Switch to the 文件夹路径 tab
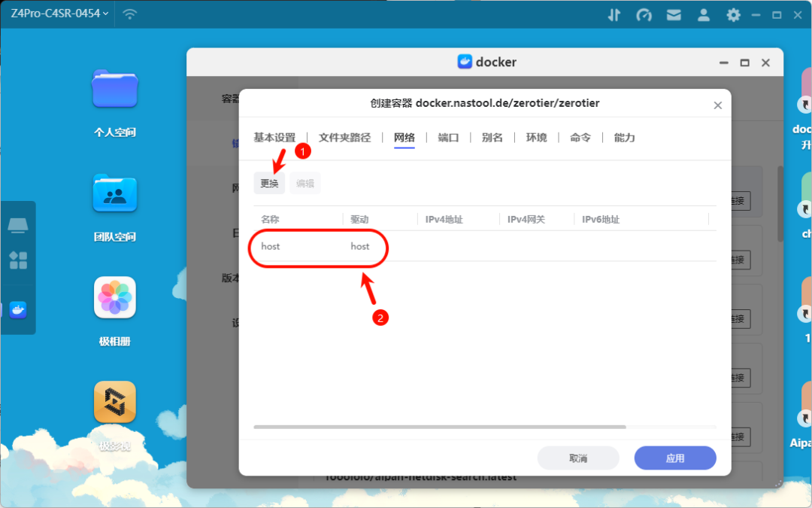 click(344, 138)
